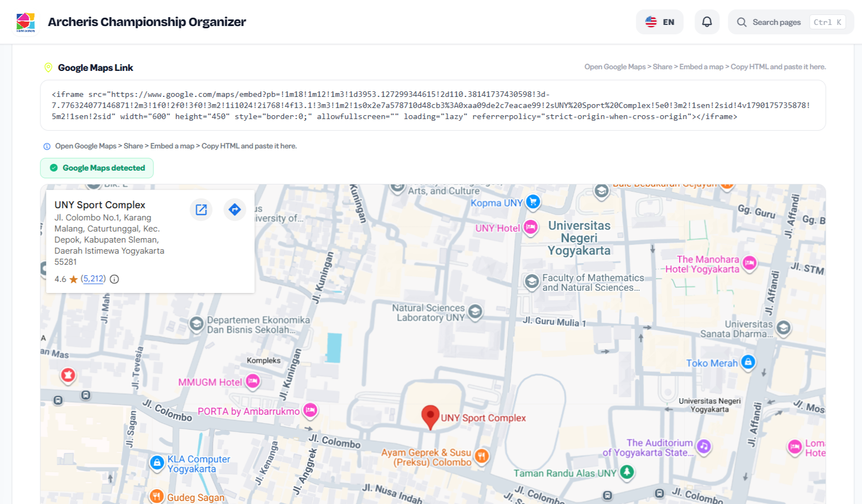
Task: Click Universitas Sanata Dharma marker icon
Action: (x=783, y=328)
